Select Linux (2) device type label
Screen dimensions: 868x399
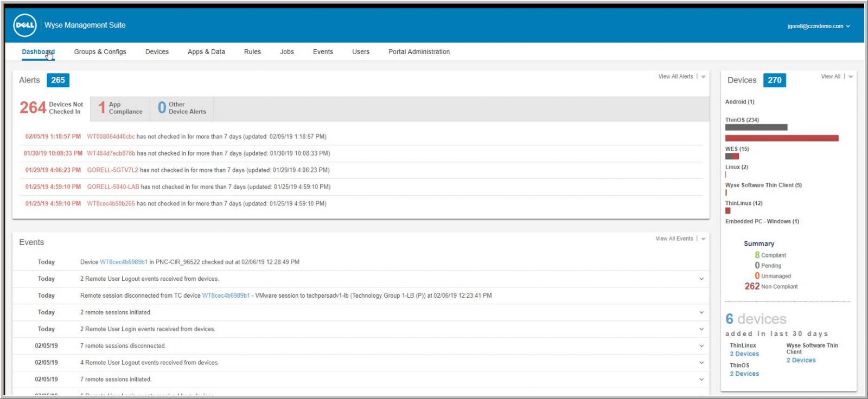click(737, 167)
